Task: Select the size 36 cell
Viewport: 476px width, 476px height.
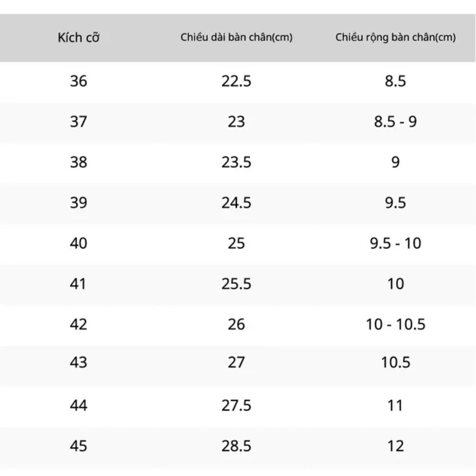Action: pos(79,81)
